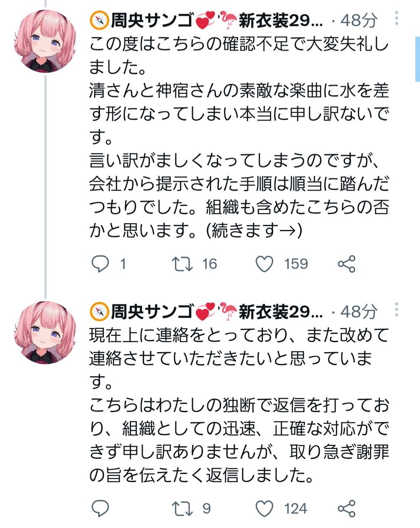The width and height of the screenshot is (420, 528).
Task: Open the first tweet's profile avatar
Action: (x=45, y=41)
